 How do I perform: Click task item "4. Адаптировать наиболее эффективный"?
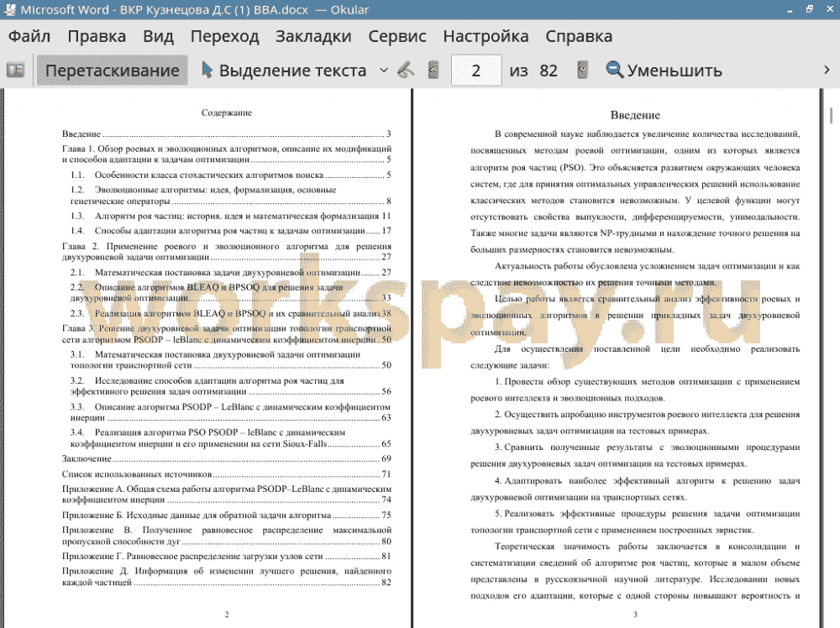pos(635,489)
